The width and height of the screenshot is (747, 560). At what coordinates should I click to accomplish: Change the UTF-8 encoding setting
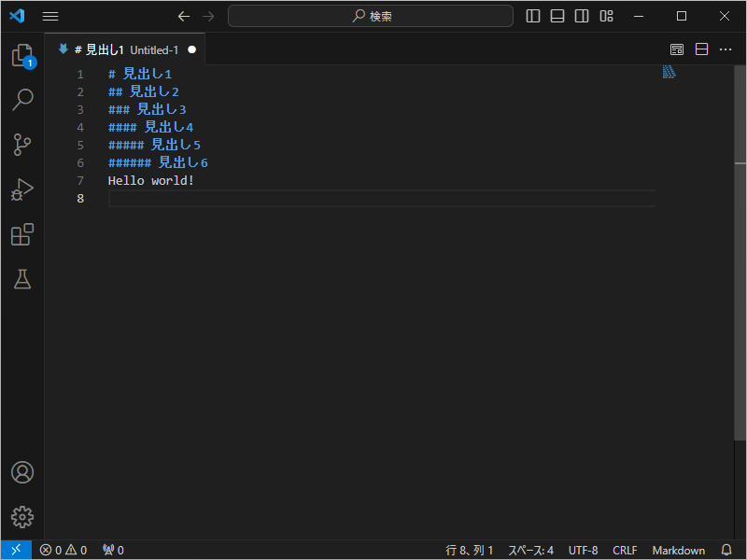tap(583, 550)
